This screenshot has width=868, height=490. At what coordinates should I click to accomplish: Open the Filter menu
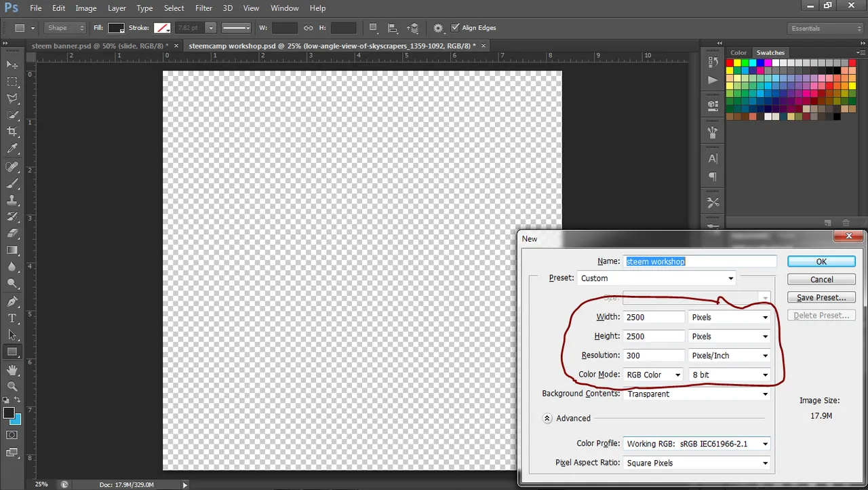203,8
